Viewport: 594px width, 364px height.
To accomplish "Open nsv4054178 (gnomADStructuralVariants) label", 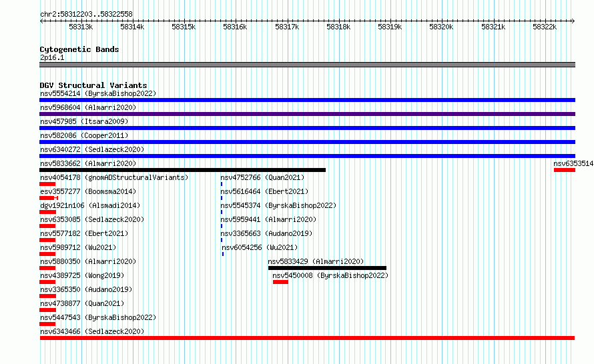I will click(114, 177).
